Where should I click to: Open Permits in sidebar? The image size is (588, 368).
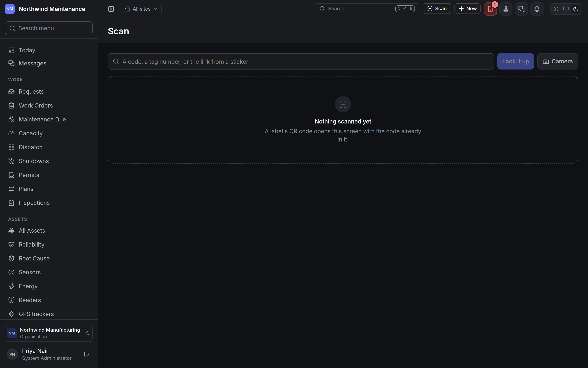pyautogui.click(x=49, y=175)
